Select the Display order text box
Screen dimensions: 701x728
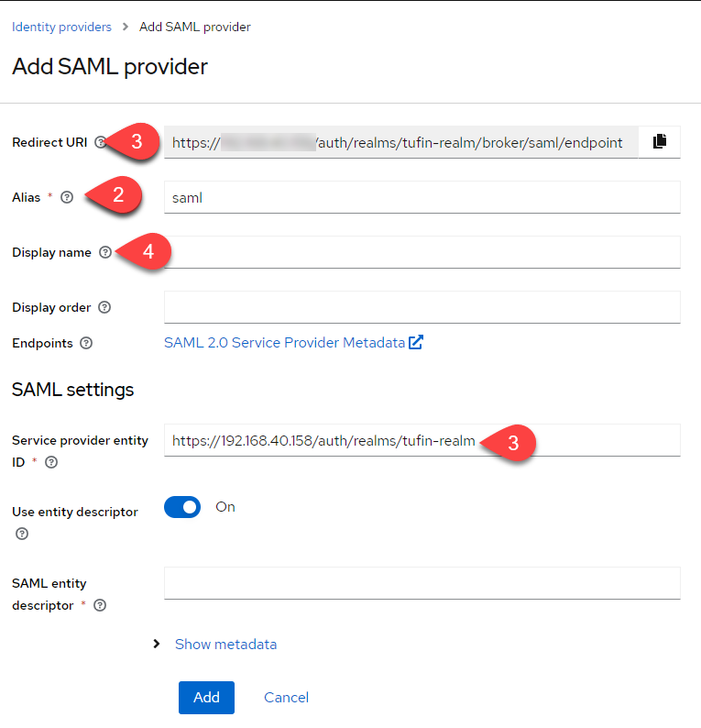422,307
